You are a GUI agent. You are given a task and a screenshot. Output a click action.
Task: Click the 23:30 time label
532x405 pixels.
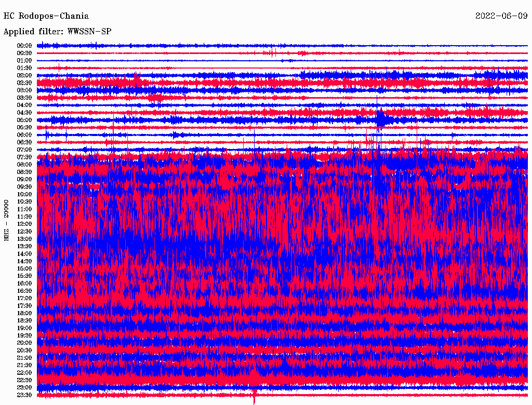[x=24, y=395]
